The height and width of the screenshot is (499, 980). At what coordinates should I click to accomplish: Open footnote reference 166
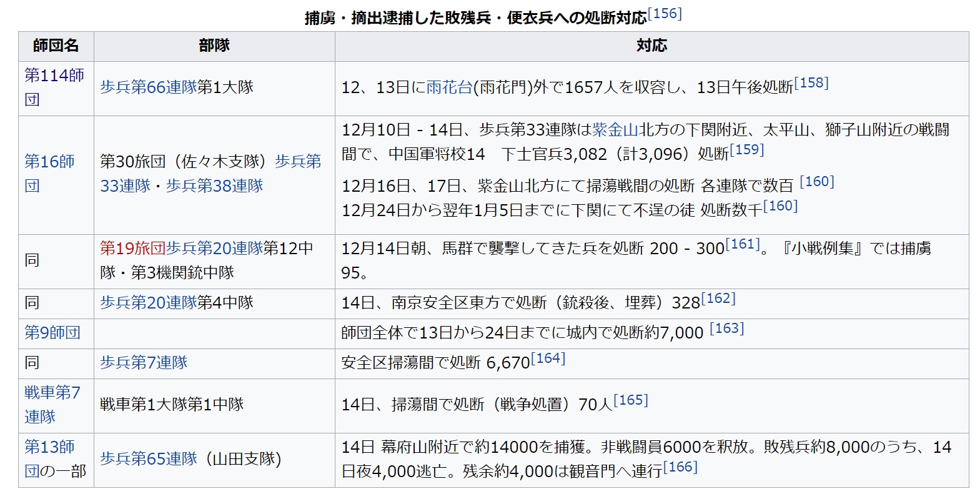680,467
